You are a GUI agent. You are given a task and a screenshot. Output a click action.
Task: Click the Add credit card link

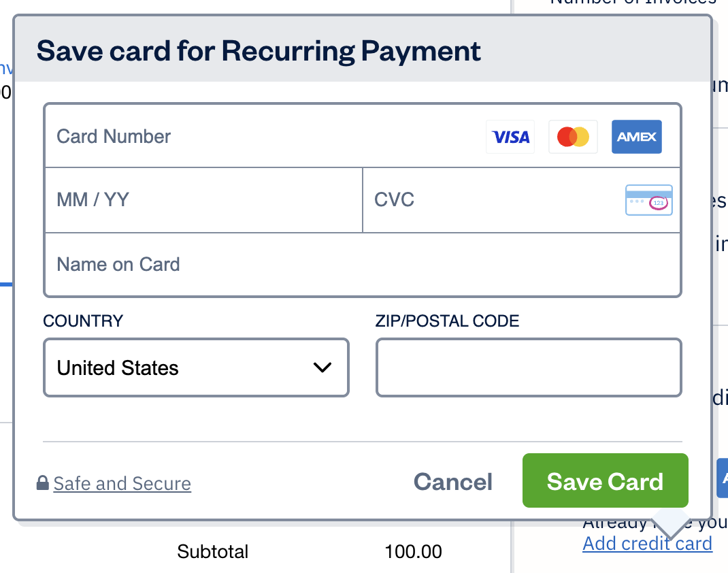[647, 543]
